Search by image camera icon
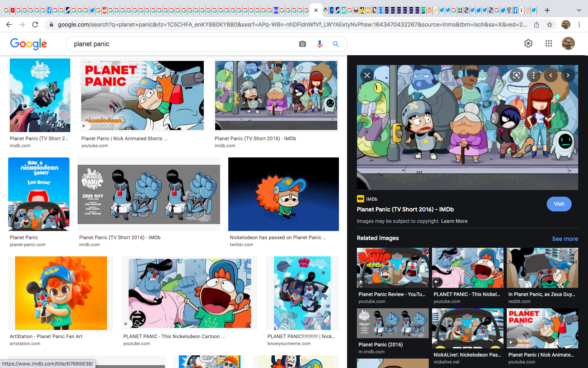The width and height of the screenshot is (588, 368). tap(303, 44)
